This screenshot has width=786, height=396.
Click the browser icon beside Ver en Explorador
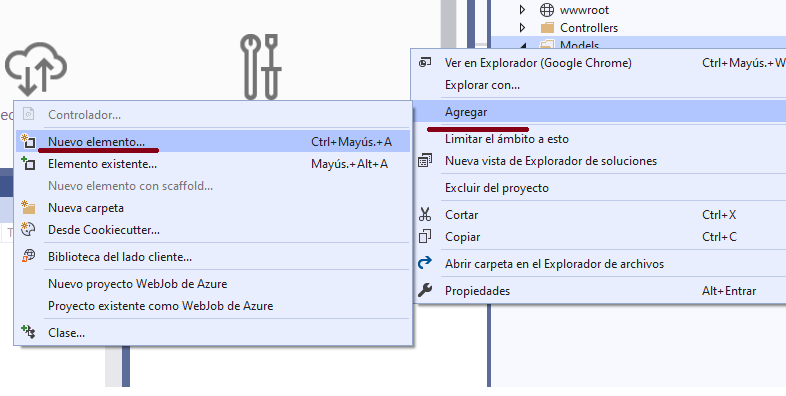click(425, 63)
